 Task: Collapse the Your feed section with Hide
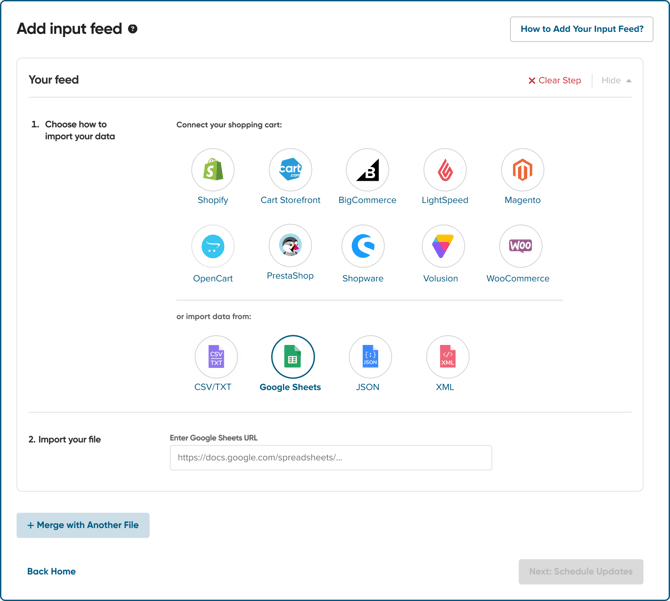[616, 80]
